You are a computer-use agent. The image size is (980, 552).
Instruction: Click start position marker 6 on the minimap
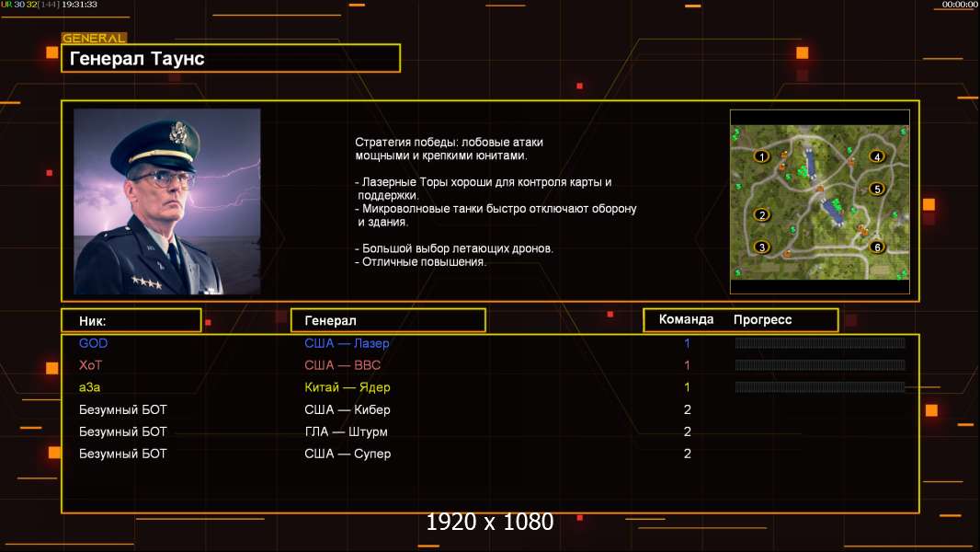pyautogui.click(x=877, y=247)
